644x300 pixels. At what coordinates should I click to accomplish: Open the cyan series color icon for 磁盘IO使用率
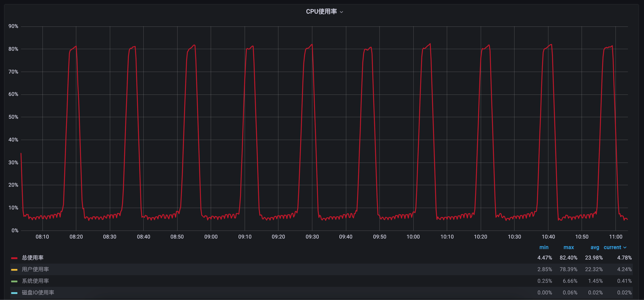pos(14,293)
